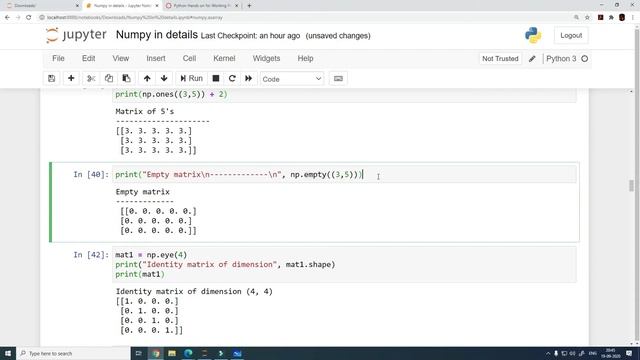640x360 pixels.
Task: Click the pencil edit-mode icon
Action: (x=532, y=59)
